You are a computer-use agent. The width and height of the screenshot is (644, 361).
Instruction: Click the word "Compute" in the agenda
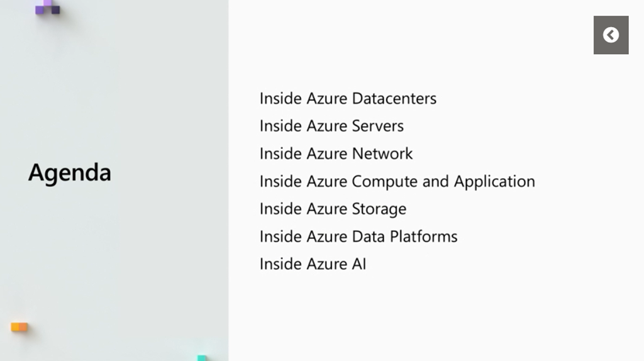pyautogui.click(x=385, y=182)
